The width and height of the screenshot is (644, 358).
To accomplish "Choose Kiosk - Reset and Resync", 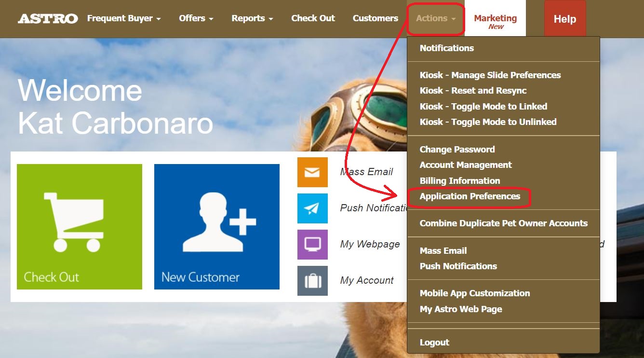I will tap(473, 91).
